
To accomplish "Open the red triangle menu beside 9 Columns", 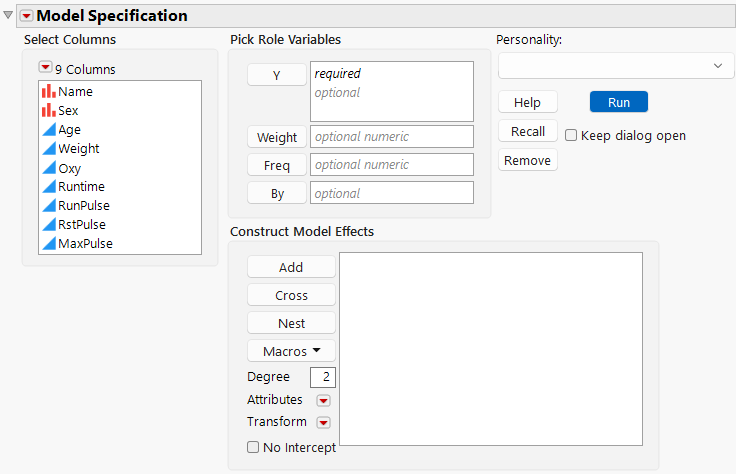I will 45,68.
